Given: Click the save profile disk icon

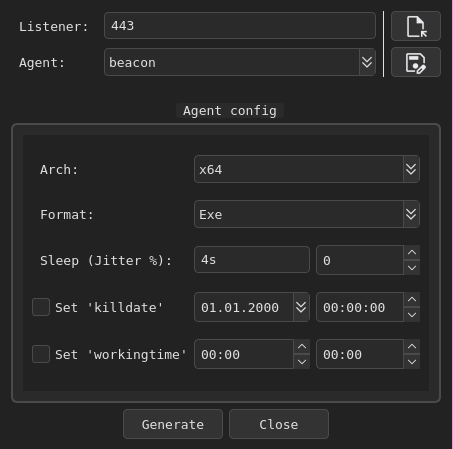Looking at the screenshot, I should pyautogui.click(x=416, y=62).
